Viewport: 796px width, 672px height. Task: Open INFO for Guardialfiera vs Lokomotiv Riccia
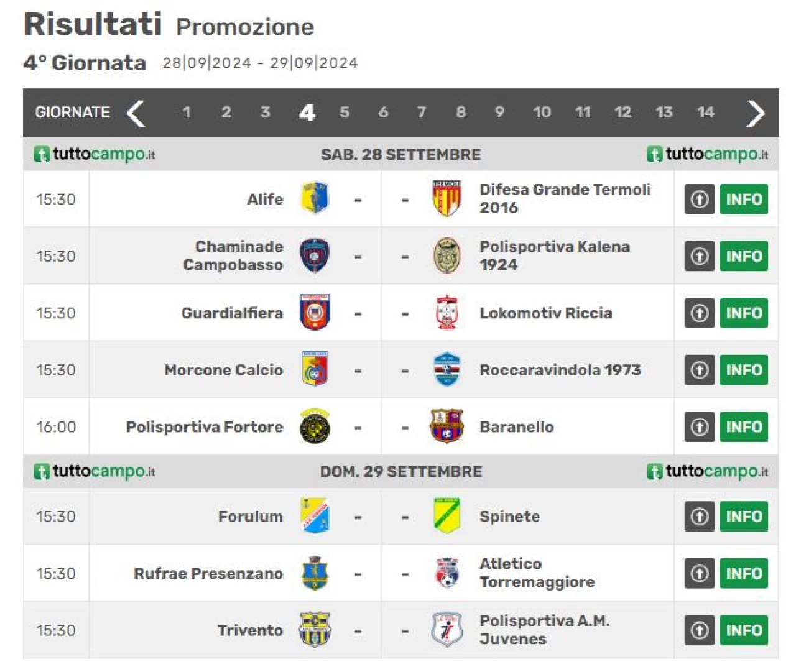pyautogui.click(x=744, y=313)
